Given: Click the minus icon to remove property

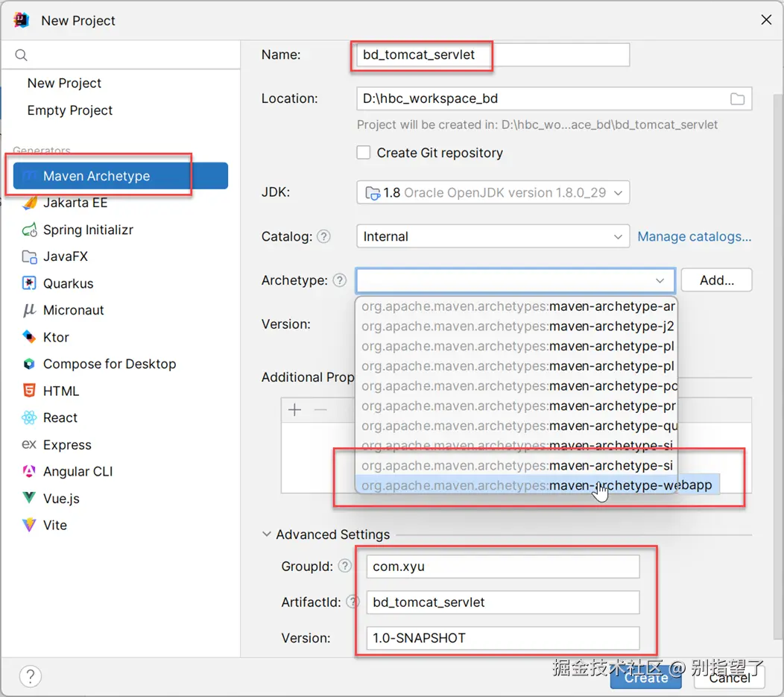Looking at the screenshot, I should coord(320,410).
